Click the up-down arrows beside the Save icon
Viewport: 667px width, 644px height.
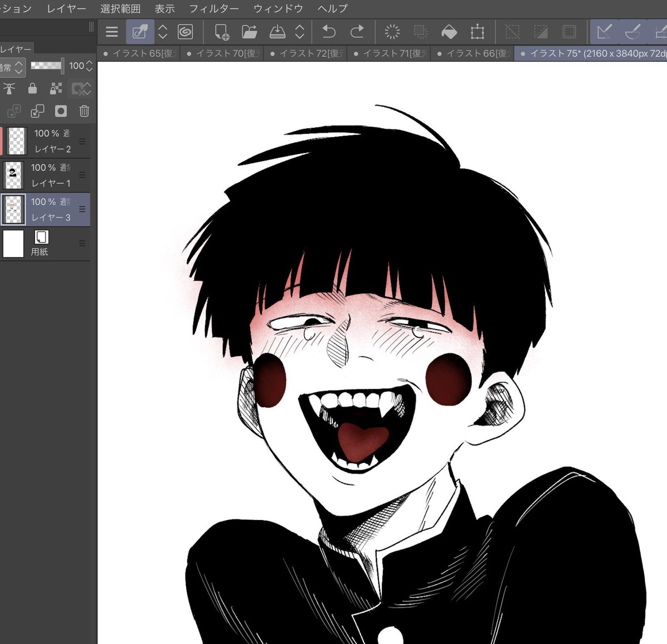[x=300, y=32]
